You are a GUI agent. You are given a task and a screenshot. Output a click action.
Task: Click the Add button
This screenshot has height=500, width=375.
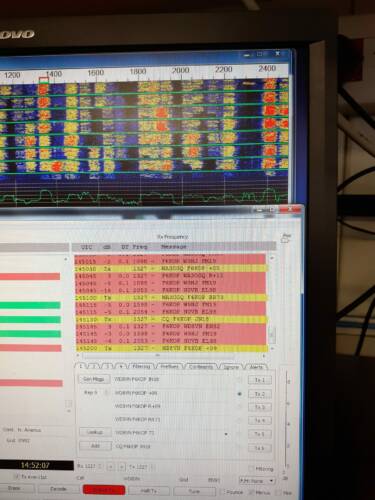[x=95, y=446]
